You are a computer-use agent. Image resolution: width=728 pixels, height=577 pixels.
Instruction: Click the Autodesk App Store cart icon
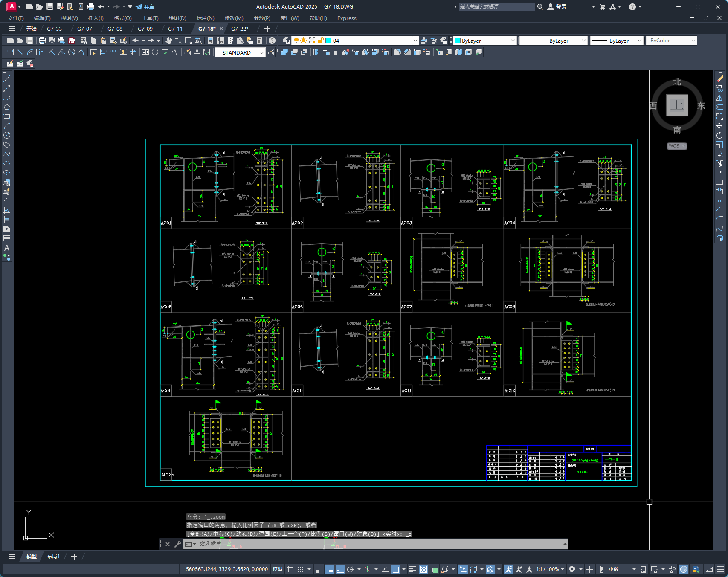coord(603,7)
